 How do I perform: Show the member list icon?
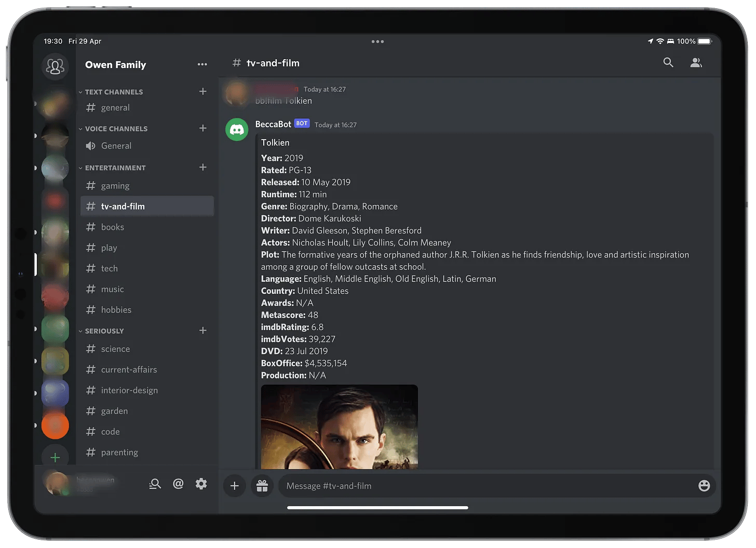696,63
